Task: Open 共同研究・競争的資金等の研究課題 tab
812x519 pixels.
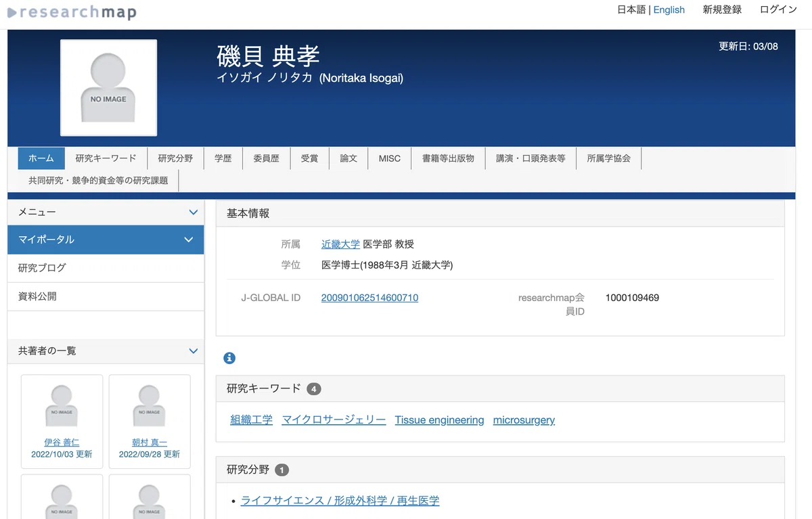Action: click(98, 181)
